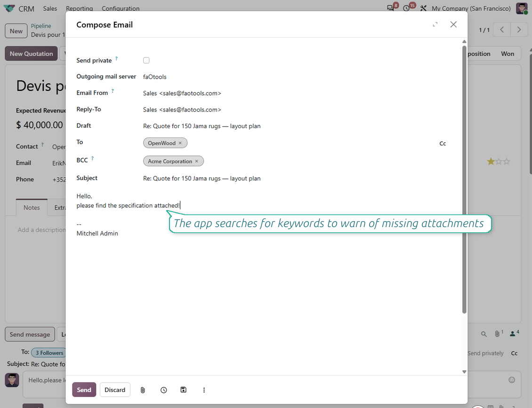Click the Email From help question mark
This screenshot has height=408, width=532.
113,91
